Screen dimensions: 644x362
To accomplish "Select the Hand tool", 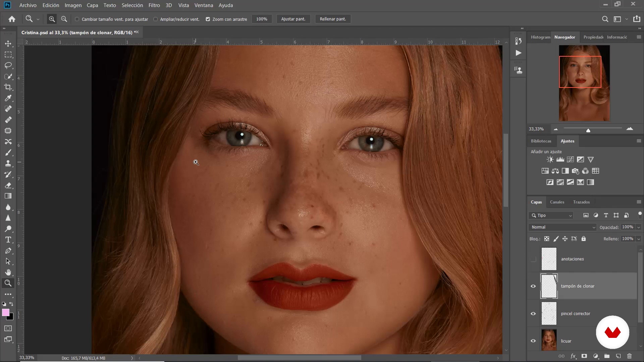I will 8,272.
